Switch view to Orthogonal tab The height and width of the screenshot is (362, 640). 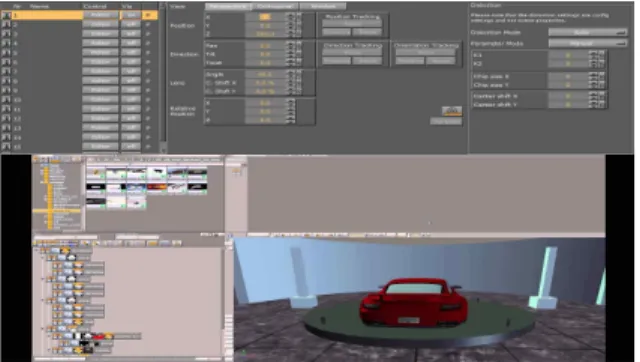tap(276, 7)
